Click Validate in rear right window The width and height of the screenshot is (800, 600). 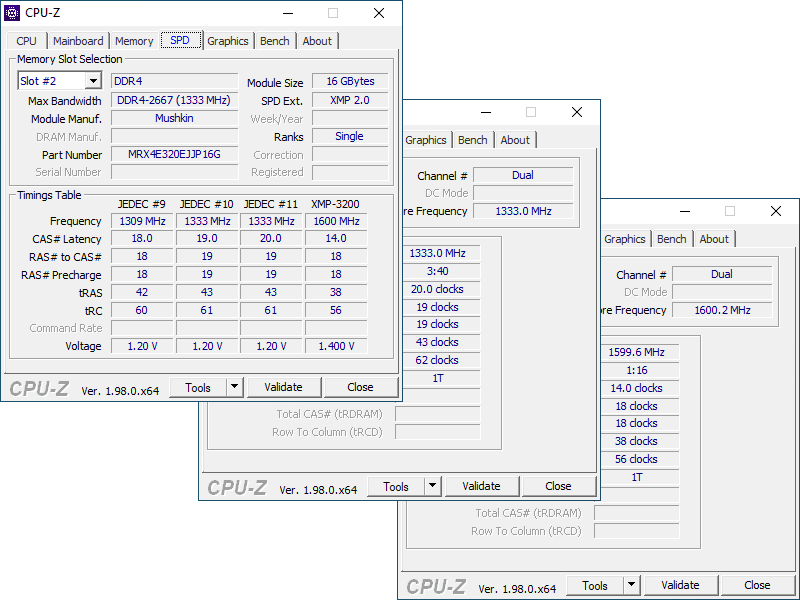pyautogui.click(x=681, y=585)
